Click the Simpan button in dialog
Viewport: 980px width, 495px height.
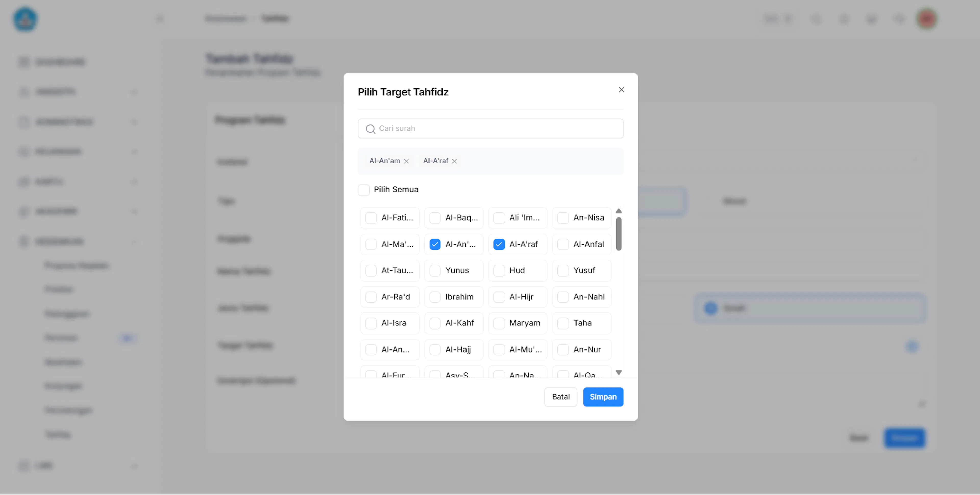tap(603, 397)
